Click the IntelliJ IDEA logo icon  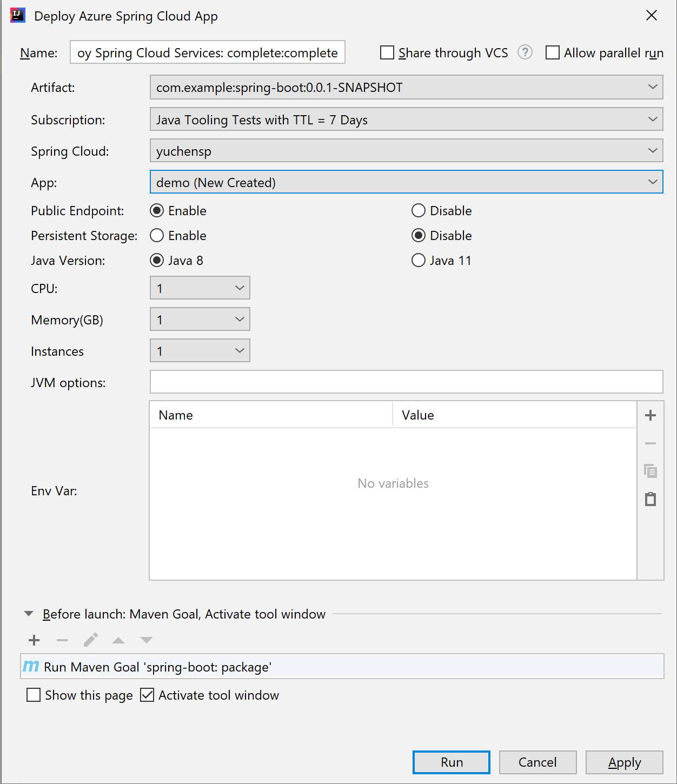coord(18,15)
